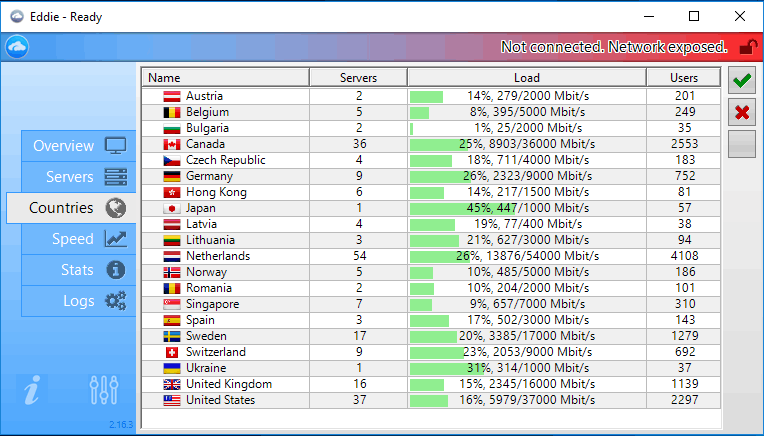764x436 pixels.
Task: Click the Netherlands flag icon
Action: 172,257
